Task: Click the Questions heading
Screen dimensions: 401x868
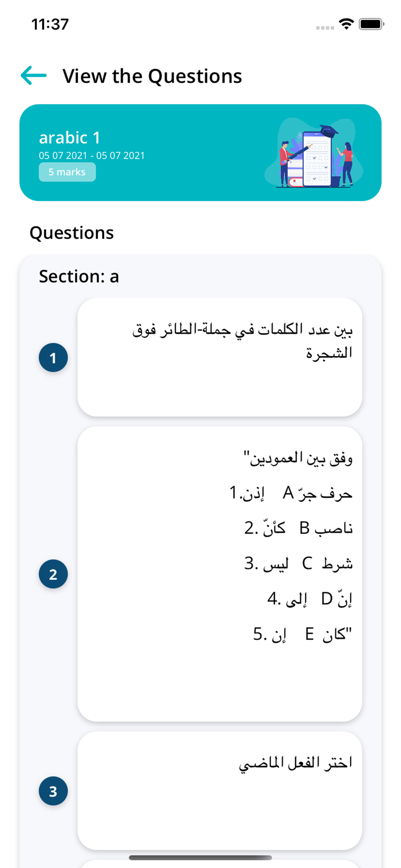Action: [72, 233]
